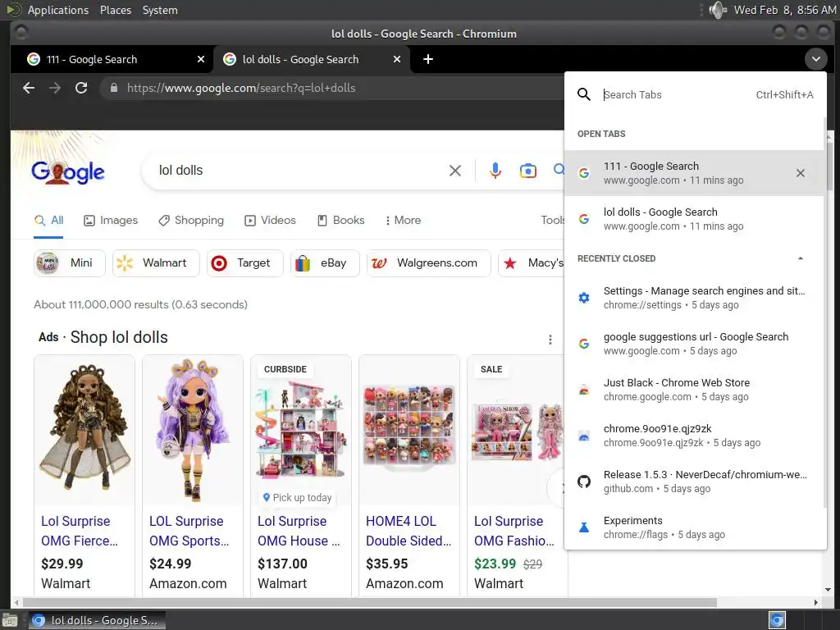Open the More search categories dropdown
Image resolution: width=840 pixels, height=630 pixels.
point(403,220)
